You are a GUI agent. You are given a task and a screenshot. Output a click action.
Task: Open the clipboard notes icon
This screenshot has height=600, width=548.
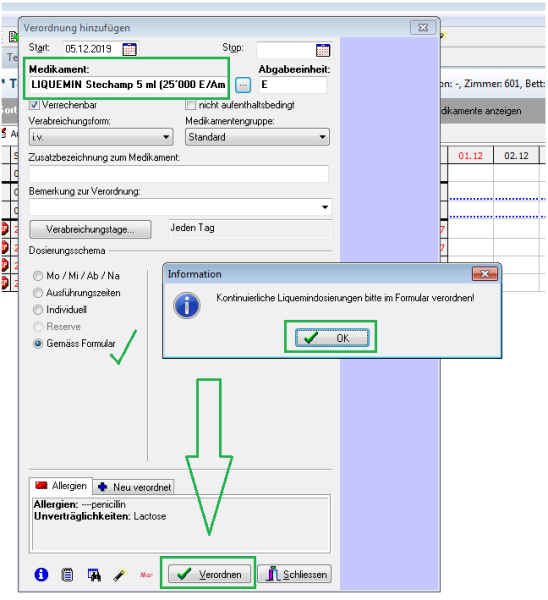67,574
